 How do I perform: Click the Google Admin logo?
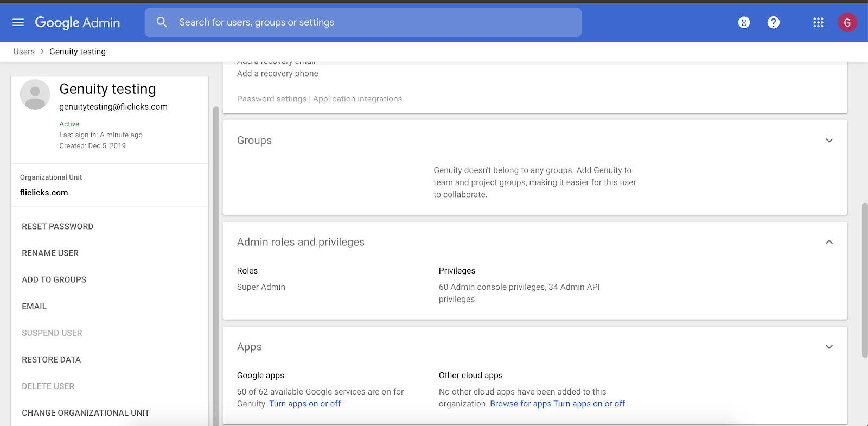(x=78, y=22)
